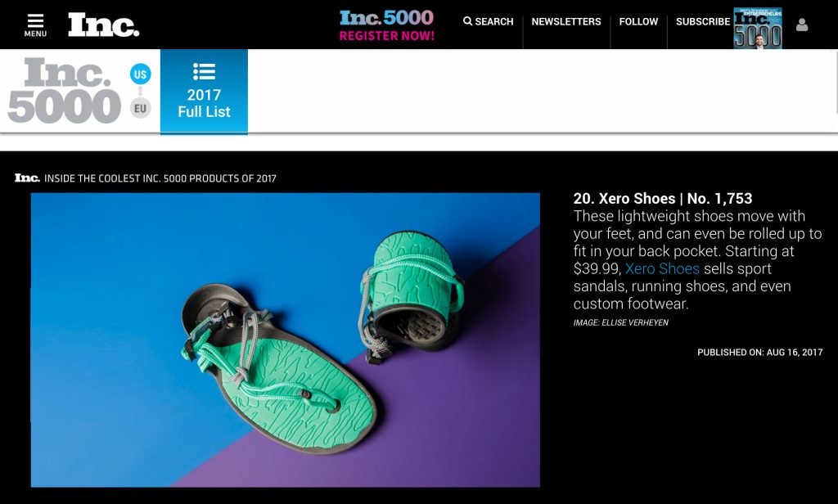Open the Follow menu item
Viewport: 838px width, 504px height.
tap(638, 21)
